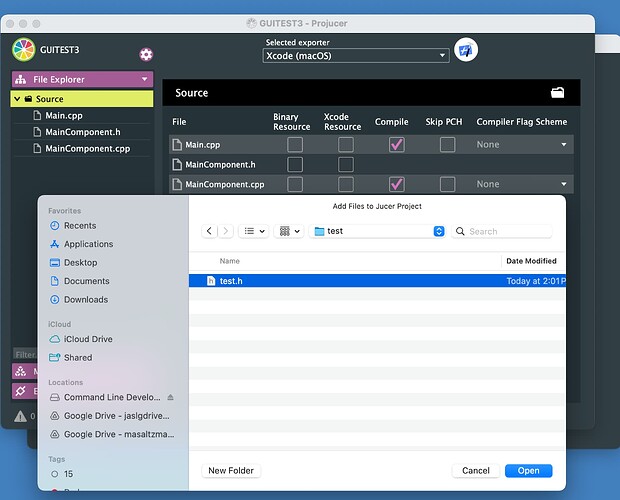Toggle Skip PCH for MainComponent.cpp
The height and width of the screenshot is (500, 620).
click(448, 184)
